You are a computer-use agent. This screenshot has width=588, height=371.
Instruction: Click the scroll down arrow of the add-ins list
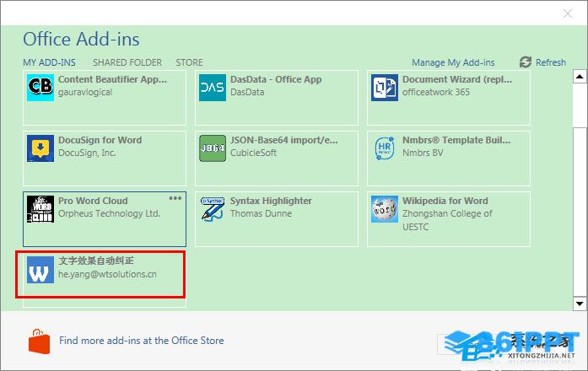click(x=580, y=304)
